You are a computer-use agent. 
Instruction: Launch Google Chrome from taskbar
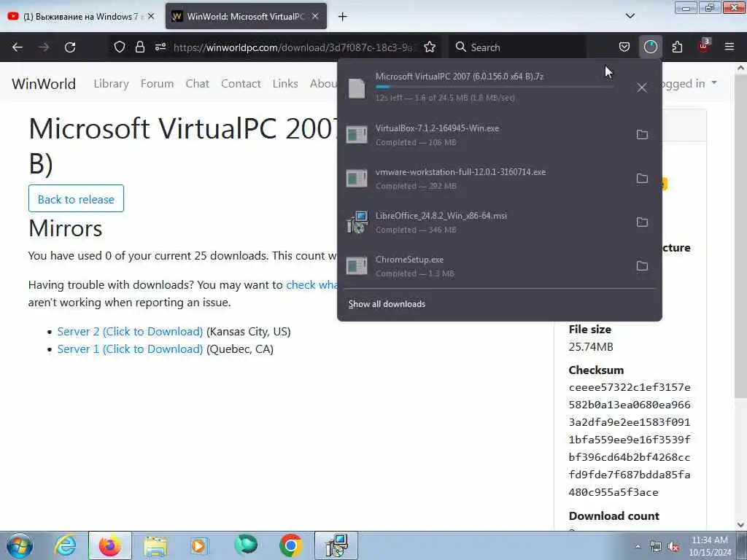click(x=290, y=545)
